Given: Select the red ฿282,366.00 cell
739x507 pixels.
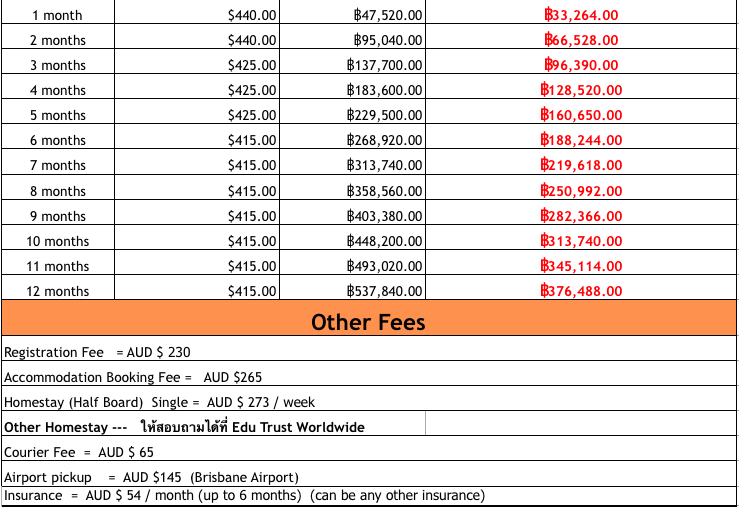Looking at the screenshot, I should coord(581,216).
